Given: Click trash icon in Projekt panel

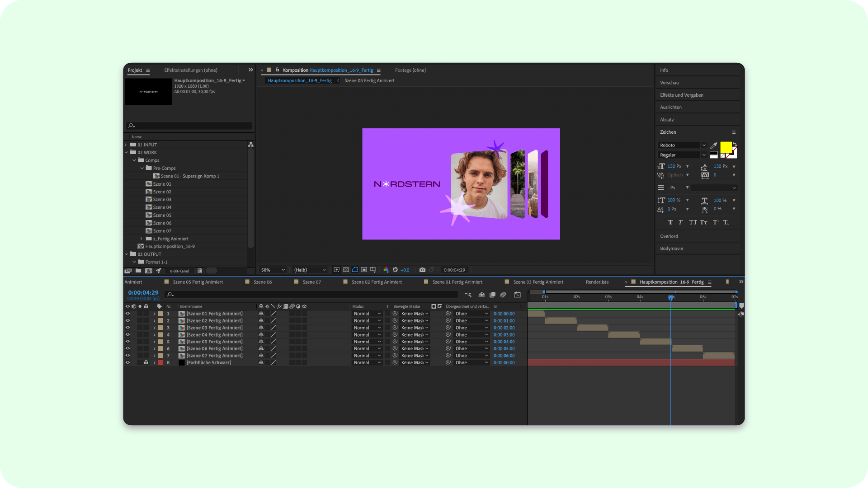Looking at the screenshot, I should pyautogui.click(x=199, y=271).
